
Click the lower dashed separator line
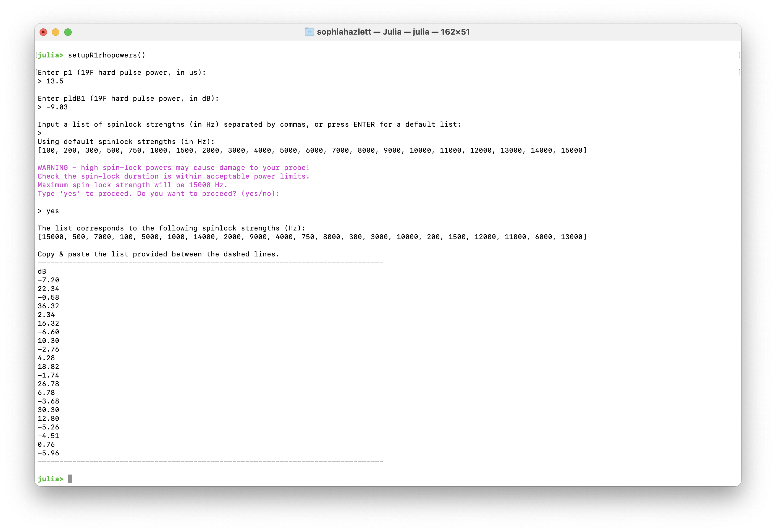210,462
